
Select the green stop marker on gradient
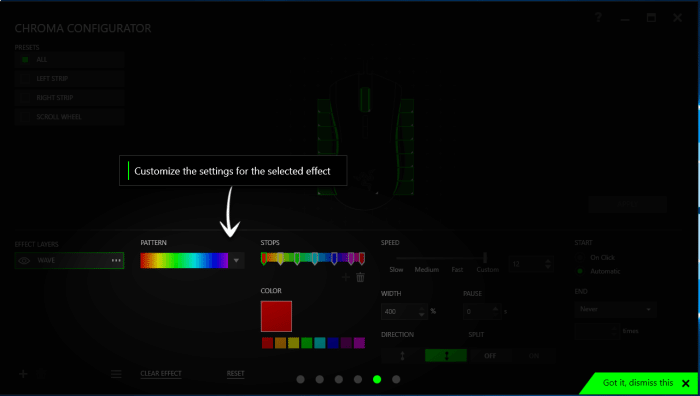(297, 258)
